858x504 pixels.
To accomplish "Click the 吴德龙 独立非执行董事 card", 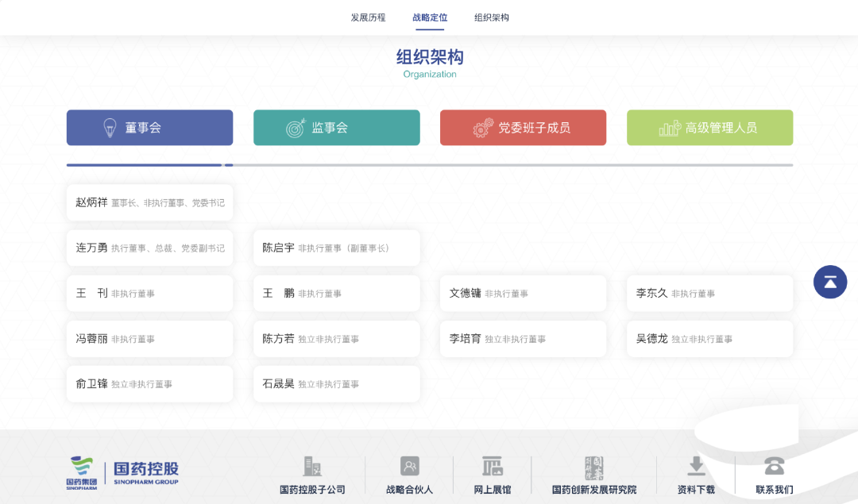I will pos(709,339).
